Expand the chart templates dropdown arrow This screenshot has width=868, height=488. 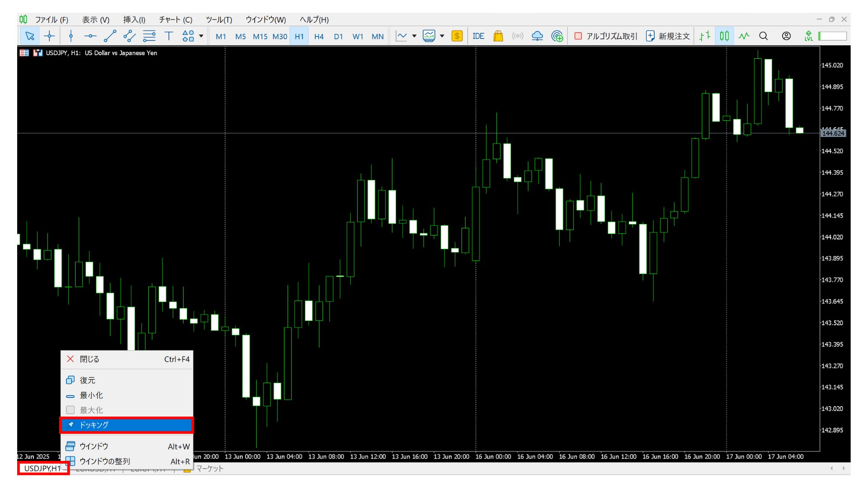click(442, 36)
